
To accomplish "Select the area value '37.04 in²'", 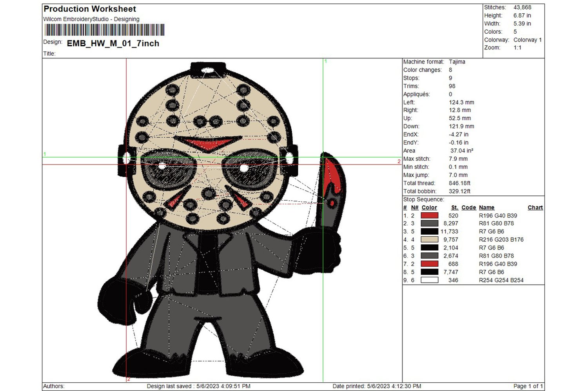I will [462, 151].
